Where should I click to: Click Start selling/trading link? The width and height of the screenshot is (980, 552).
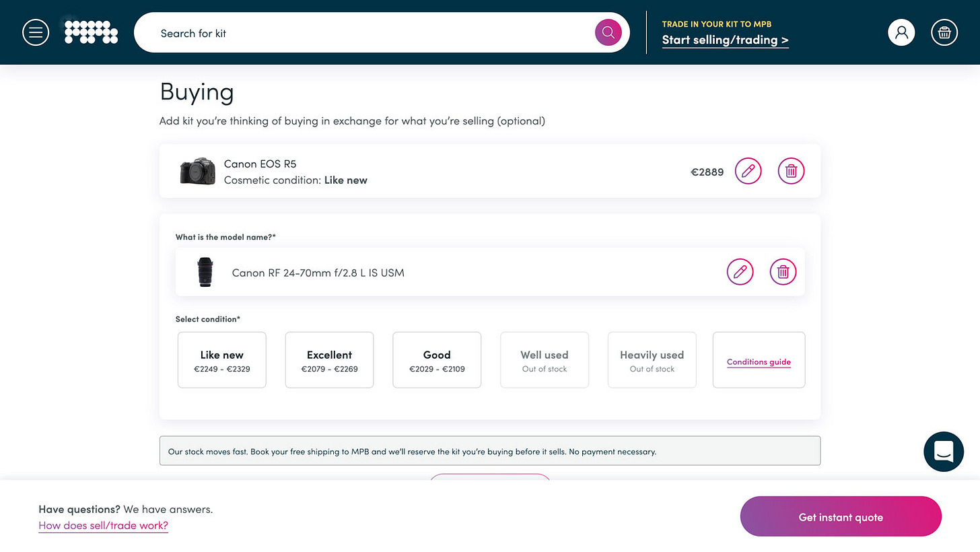tap(725, 40)
